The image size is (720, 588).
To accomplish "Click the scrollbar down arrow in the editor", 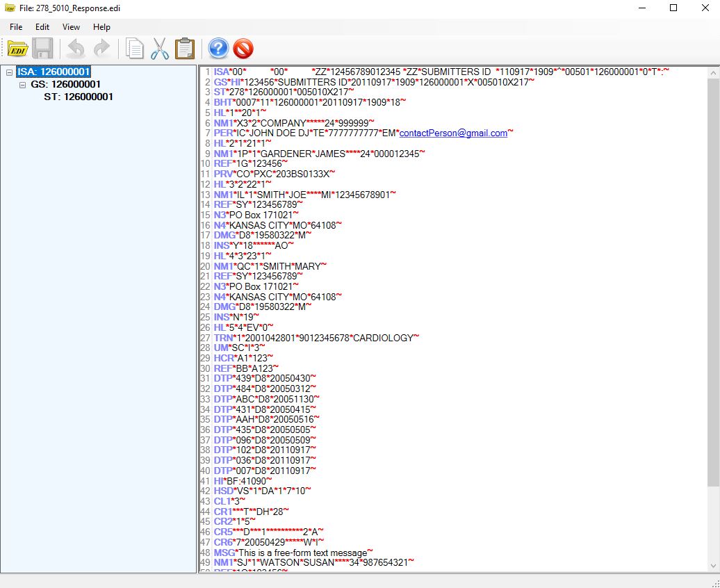I will (x=713, y=566).
